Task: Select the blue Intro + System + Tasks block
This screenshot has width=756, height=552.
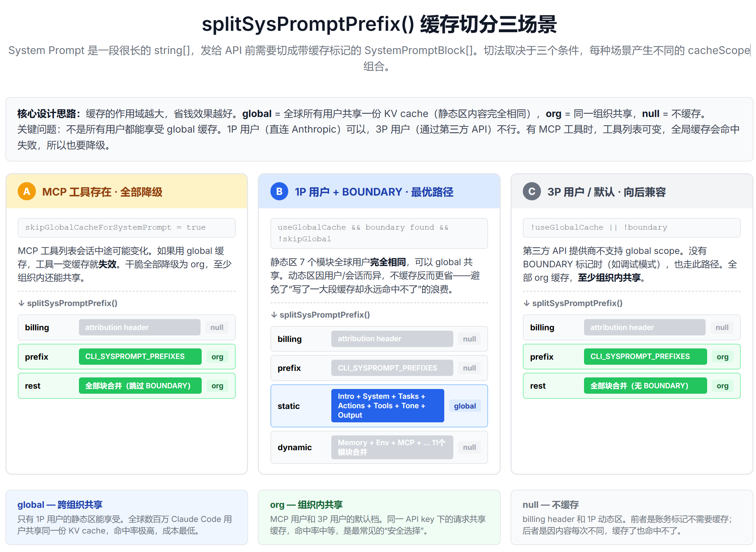Action: pos(387,406)
